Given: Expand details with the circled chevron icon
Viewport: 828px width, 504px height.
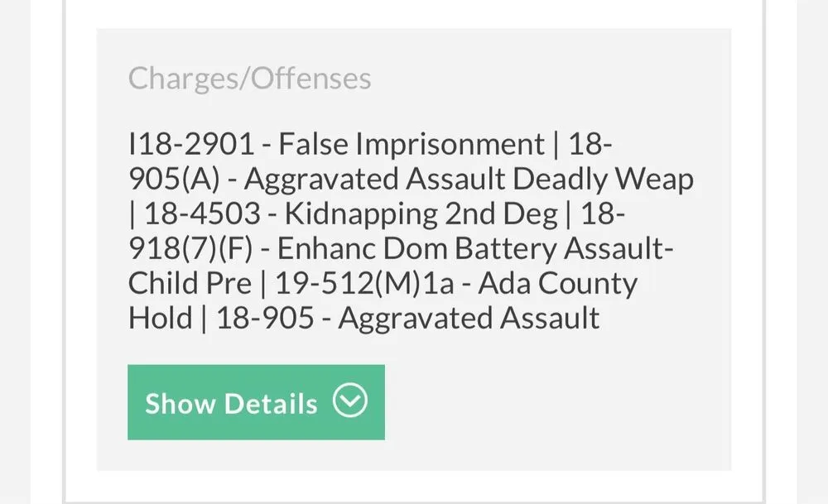Looking at the screenshot, I should point(349,401).
